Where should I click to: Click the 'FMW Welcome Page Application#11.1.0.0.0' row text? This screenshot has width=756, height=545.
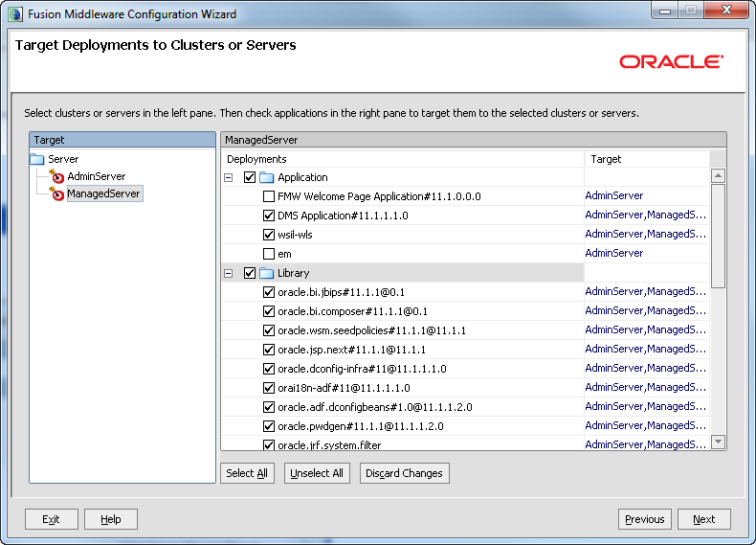click(x=379, y=196)
